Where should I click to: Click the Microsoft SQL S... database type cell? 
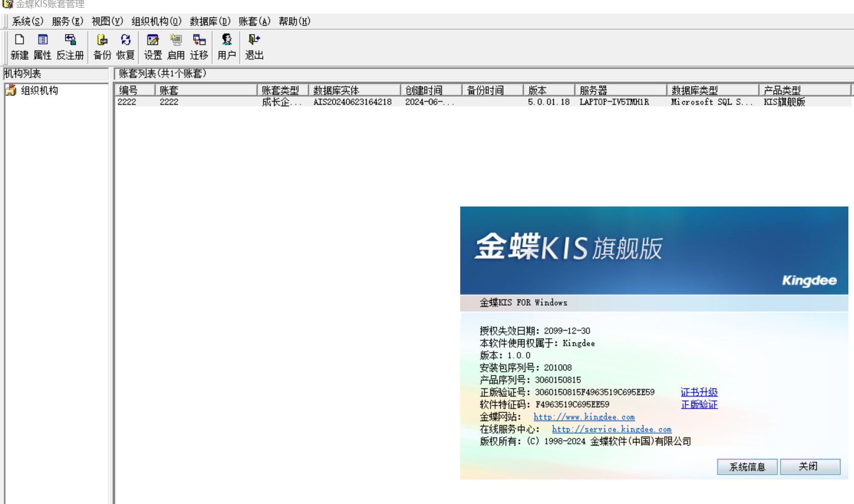(712, 102)
